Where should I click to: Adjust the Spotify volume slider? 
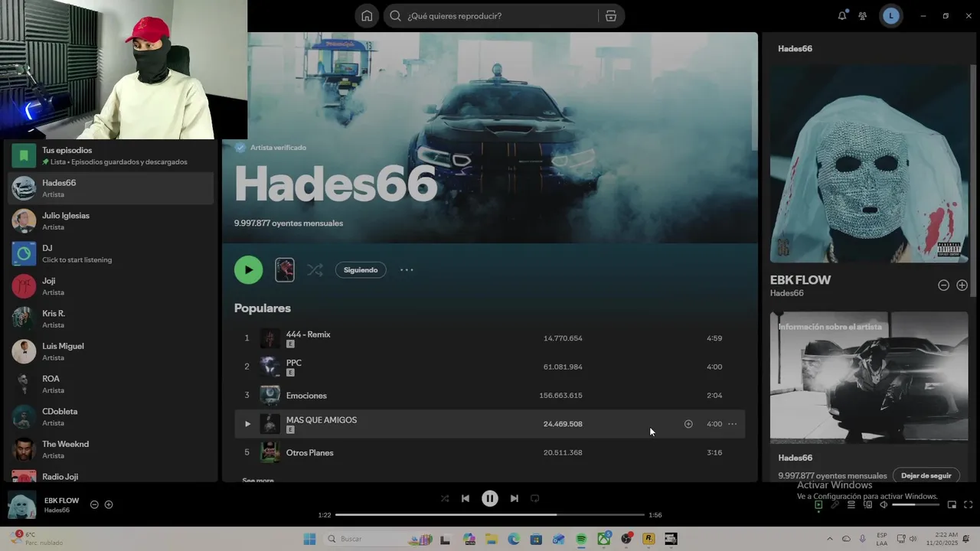(x=915, y=505)
